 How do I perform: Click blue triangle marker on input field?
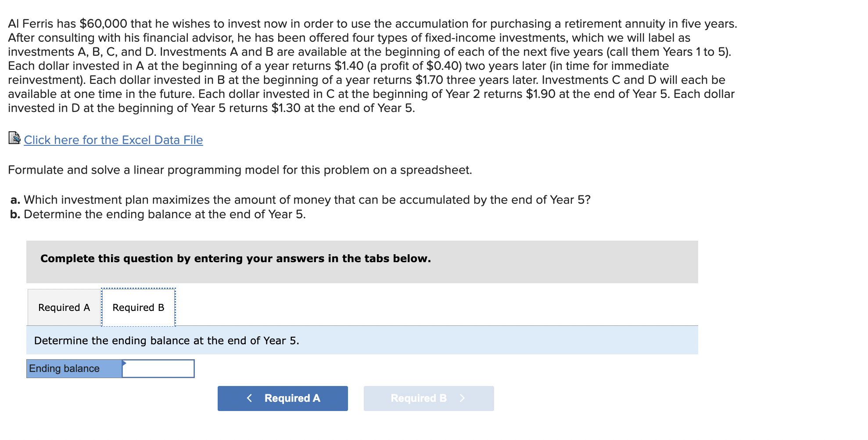point(124,363)
